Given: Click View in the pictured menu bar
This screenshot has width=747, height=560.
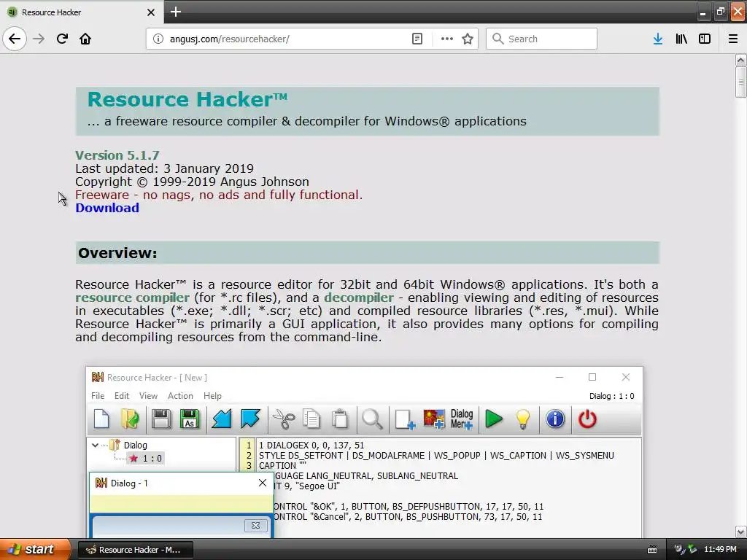Looking at the screenshot, I should point(148,396).
